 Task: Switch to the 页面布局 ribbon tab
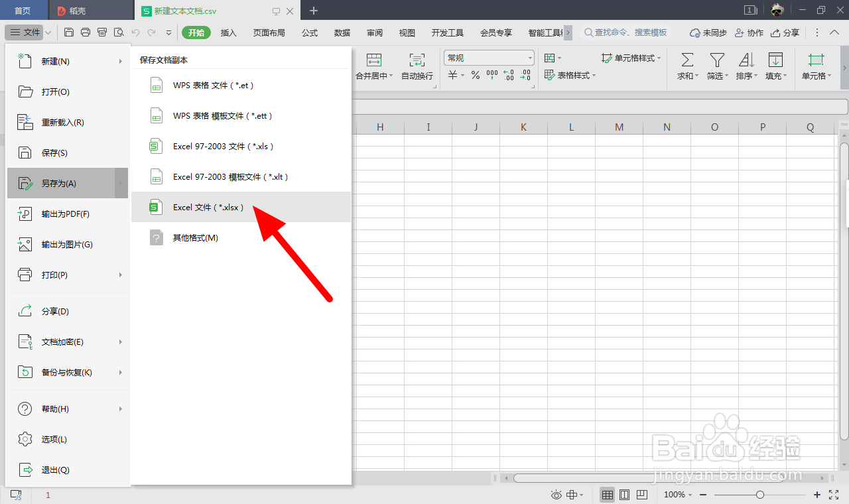pos(269,32)
